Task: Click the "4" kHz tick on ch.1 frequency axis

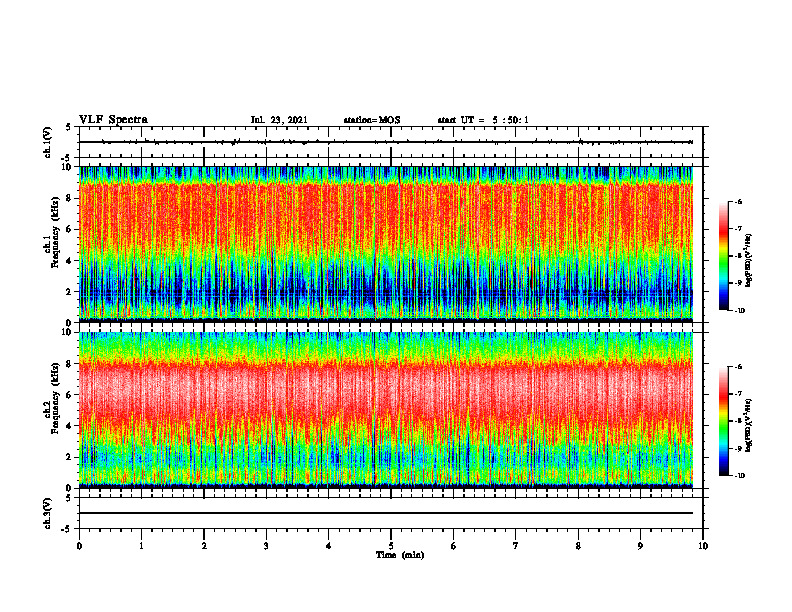Action: [69, 261]
